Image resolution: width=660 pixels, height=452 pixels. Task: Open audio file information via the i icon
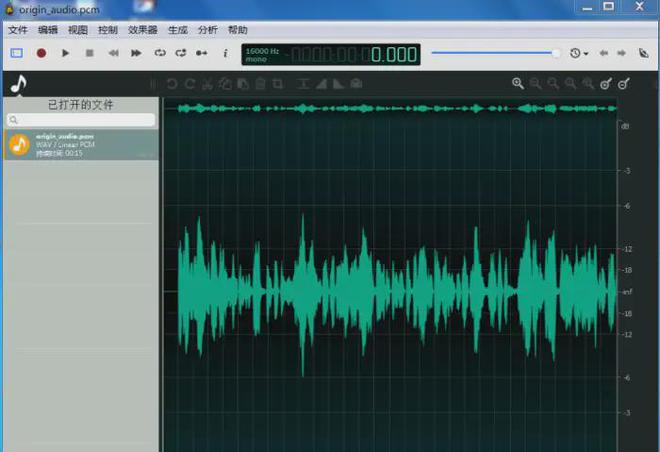tap(226, 53)
